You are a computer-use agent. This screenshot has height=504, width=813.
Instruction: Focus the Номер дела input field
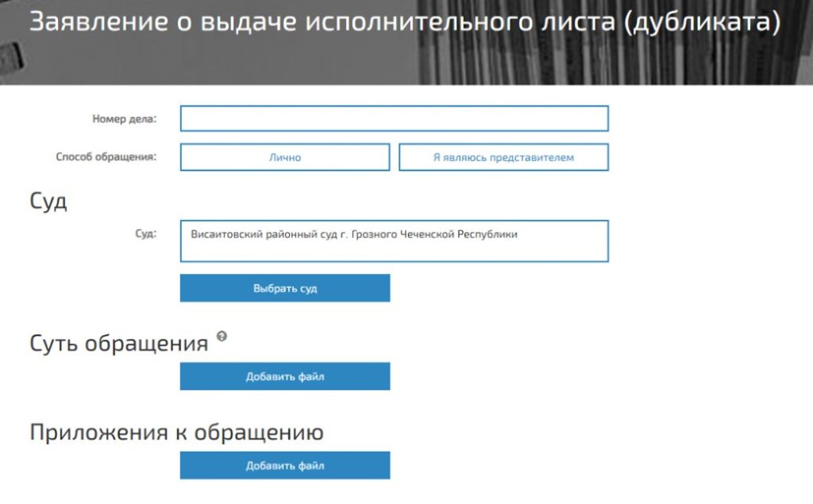(x=394, y=118)
